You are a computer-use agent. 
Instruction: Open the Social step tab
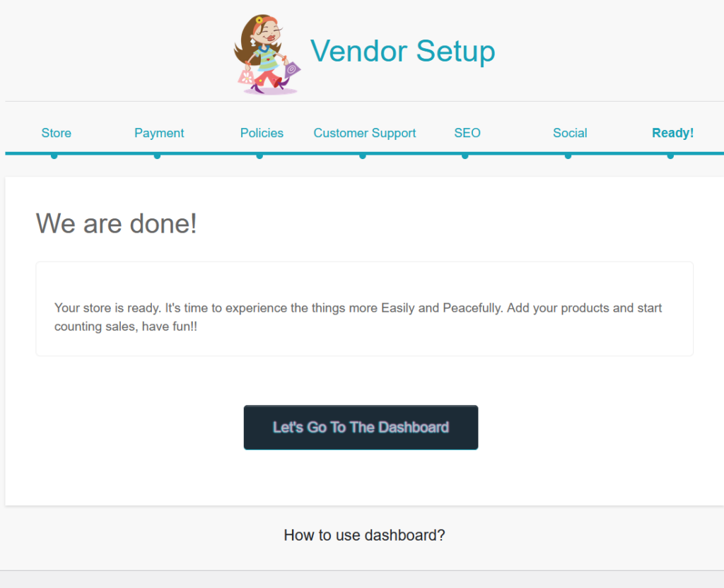pyautogui.click(x=570, y=133)
